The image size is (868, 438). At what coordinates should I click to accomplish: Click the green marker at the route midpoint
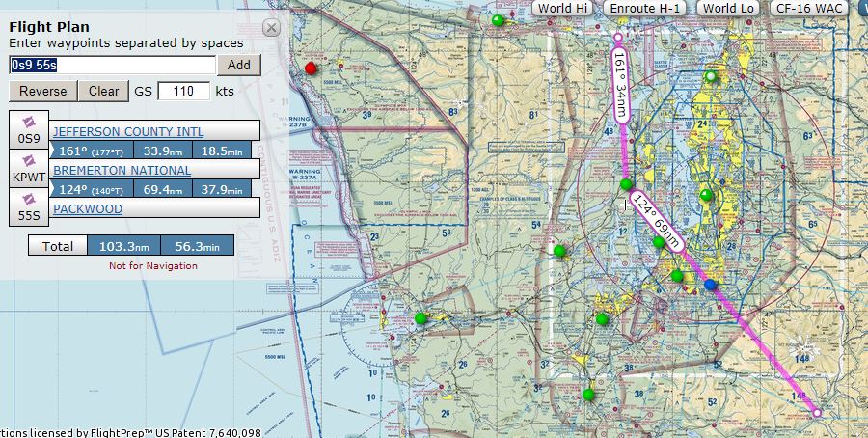click(x=627, y=184)
